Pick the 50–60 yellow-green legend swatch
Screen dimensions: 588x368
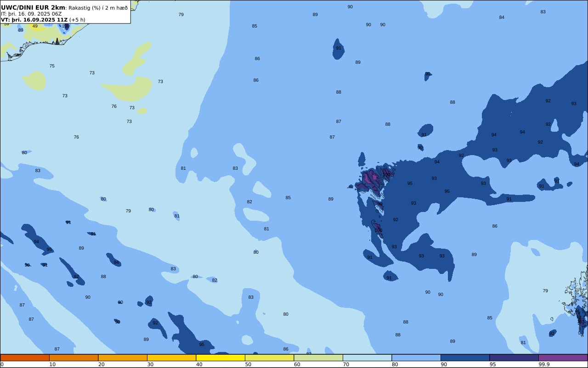[x=269, y=357]
